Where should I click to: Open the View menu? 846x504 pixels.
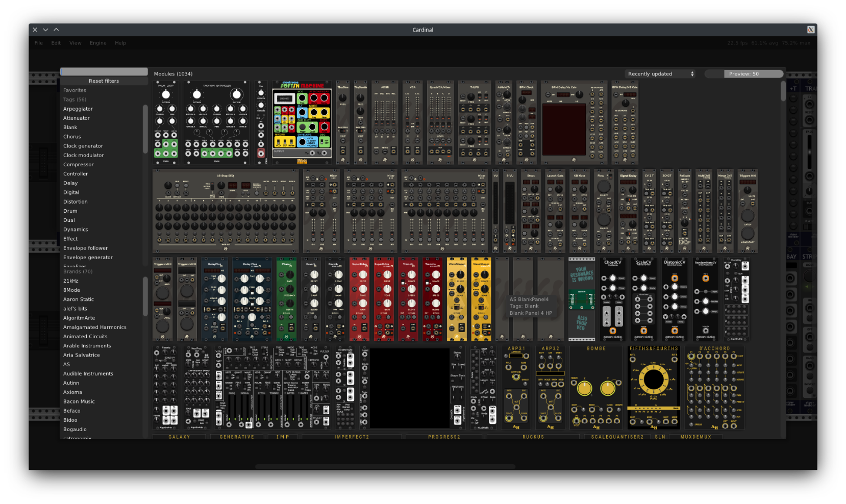pos(76,43)
